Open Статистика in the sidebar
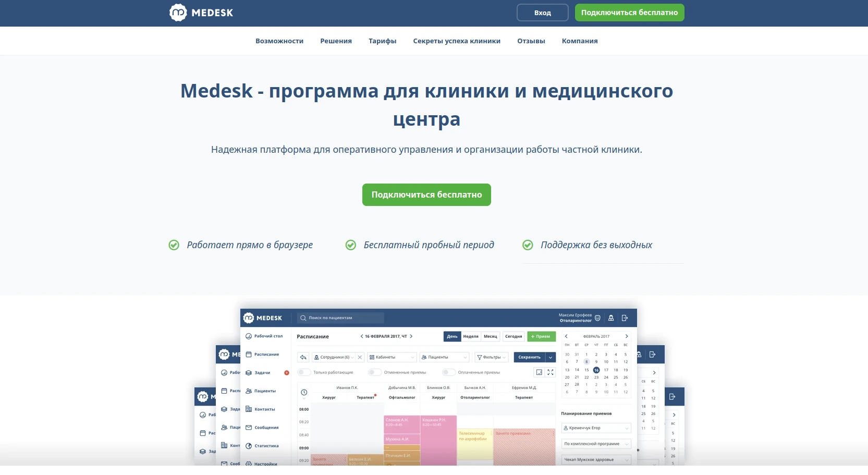 click(262, 446)
